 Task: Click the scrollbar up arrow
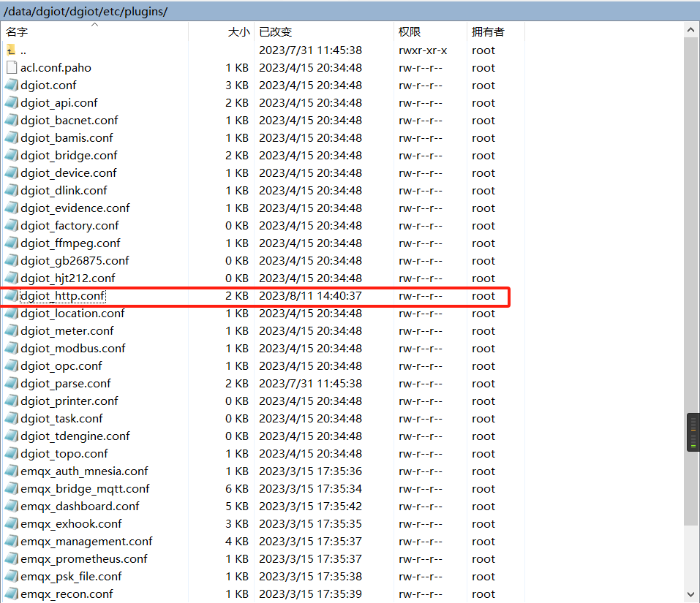(690, 30)
